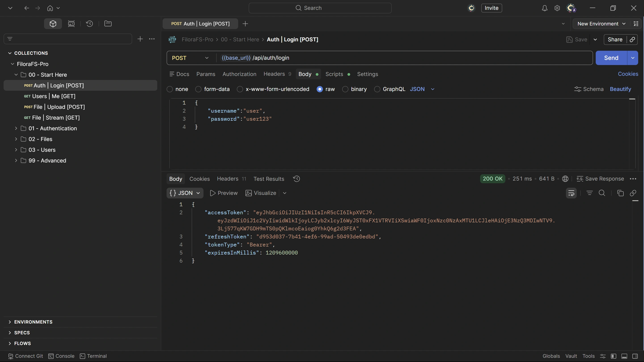Click the Home icon
Viewport: 644px width, 362px height.
click(x=50, y=8)
